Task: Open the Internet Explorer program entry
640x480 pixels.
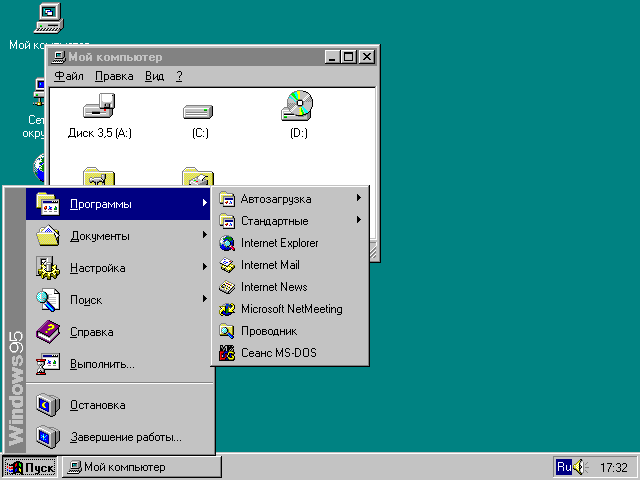Action: [290, 243]
